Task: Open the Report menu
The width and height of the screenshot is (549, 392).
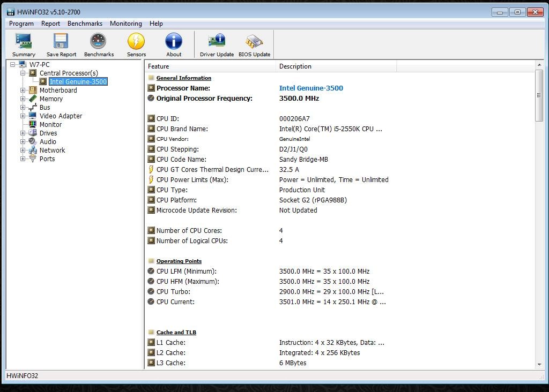Action: [x=50, y=24]
